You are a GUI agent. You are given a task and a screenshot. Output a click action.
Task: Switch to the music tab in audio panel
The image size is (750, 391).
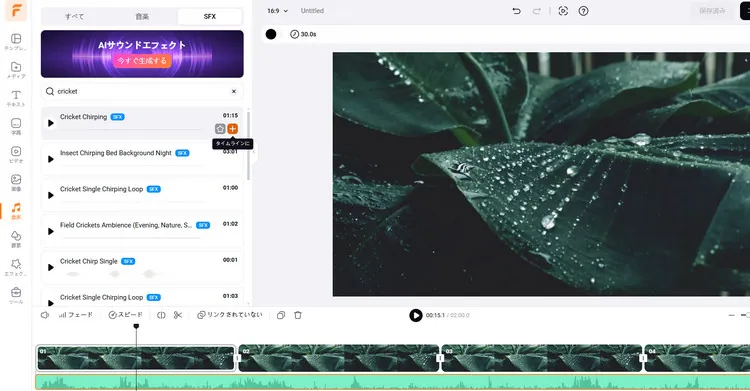pos(142,16)
